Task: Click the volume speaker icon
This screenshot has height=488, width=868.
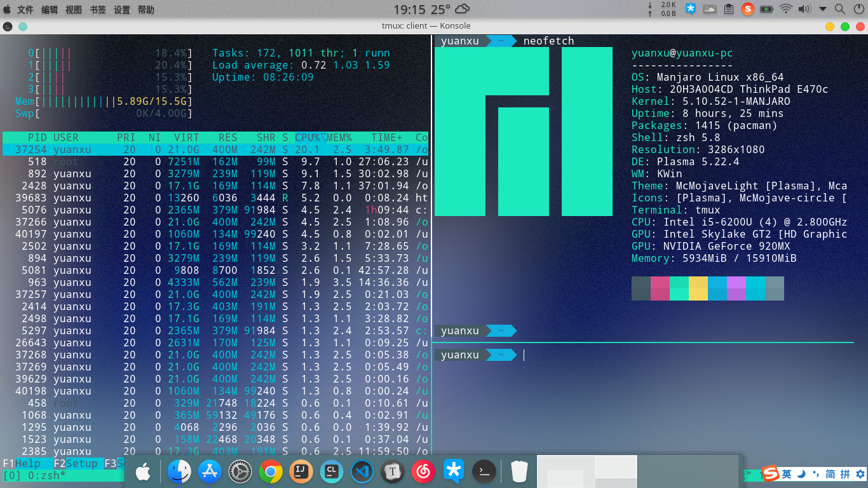Action: click(804, 9)
